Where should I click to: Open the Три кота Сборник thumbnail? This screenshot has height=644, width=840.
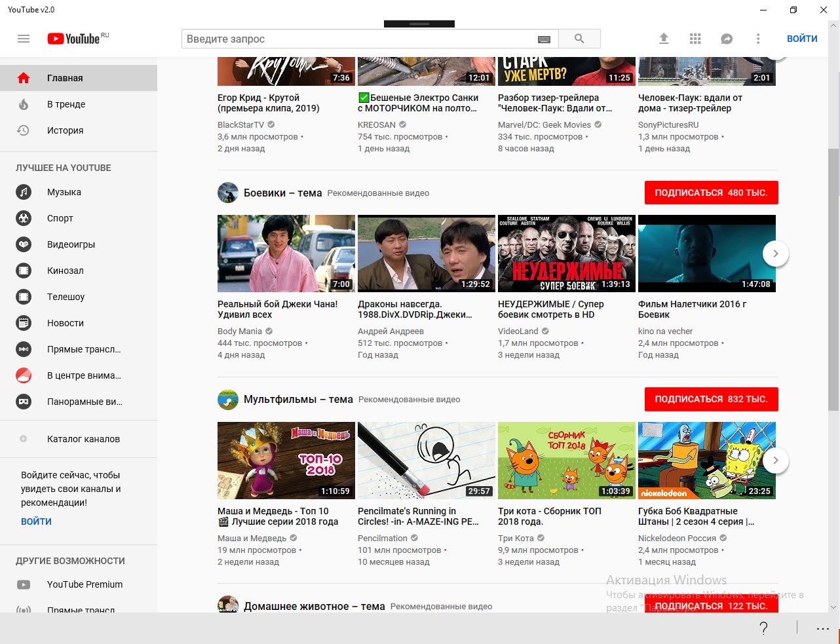point(567,461)
